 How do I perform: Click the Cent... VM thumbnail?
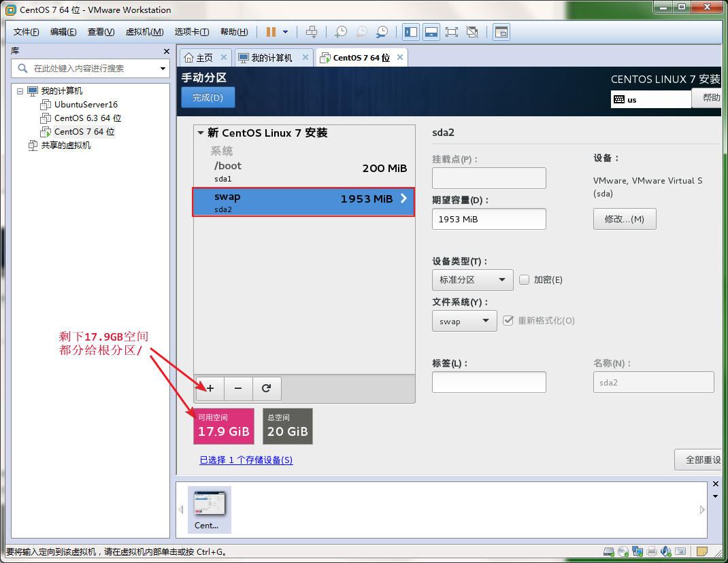[210, 510]
